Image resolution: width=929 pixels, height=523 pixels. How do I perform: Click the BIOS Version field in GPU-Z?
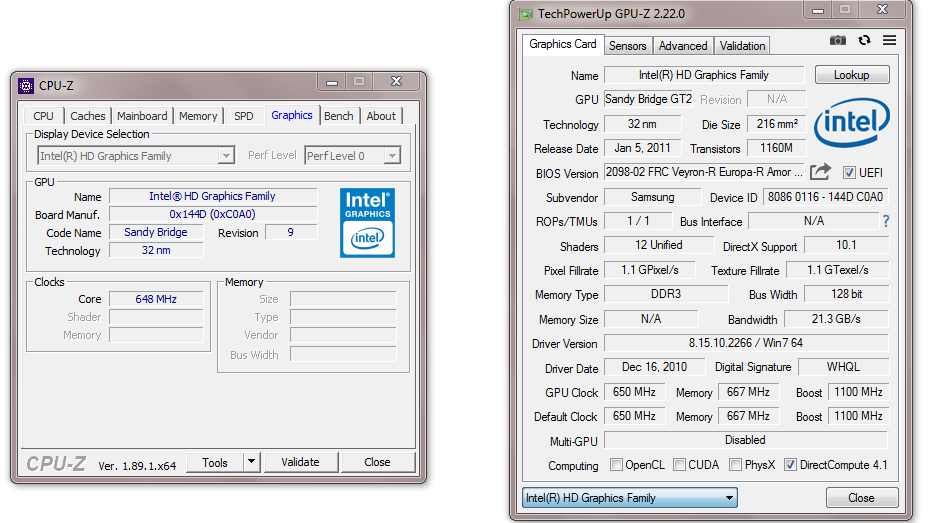point(704,172)
